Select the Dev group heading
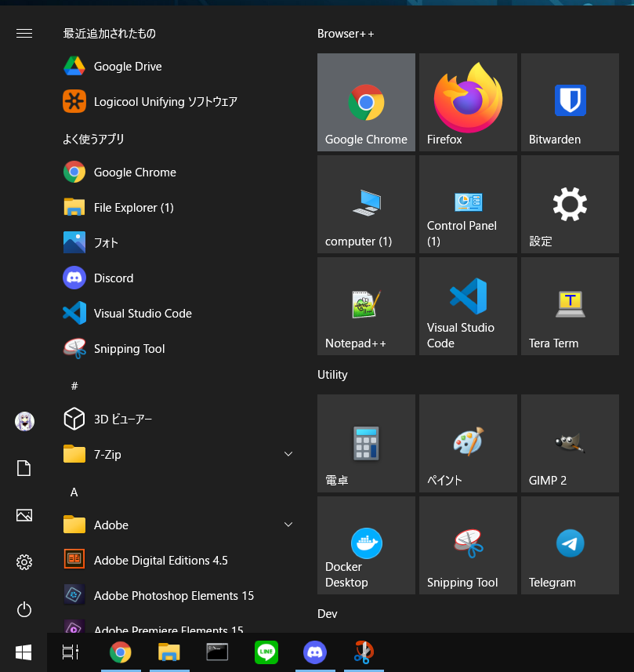The image size is (634, 672). 328,614
